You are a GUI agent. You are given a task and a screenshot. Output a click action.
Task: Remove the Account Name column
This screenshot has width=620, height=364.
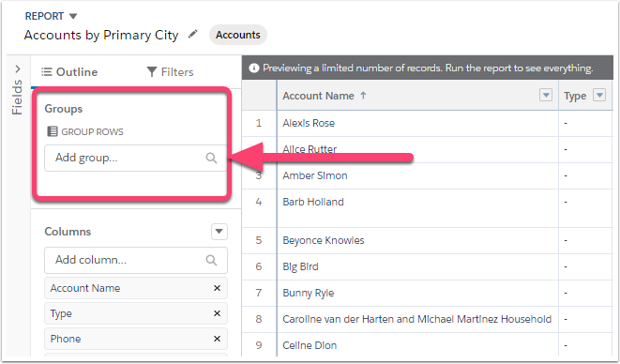tap(217, 288)
